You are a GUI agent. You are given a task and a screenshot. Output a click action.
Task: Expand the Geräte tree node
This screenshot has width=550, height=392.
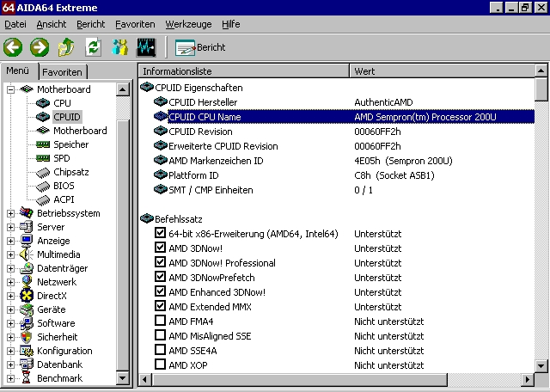10,309
